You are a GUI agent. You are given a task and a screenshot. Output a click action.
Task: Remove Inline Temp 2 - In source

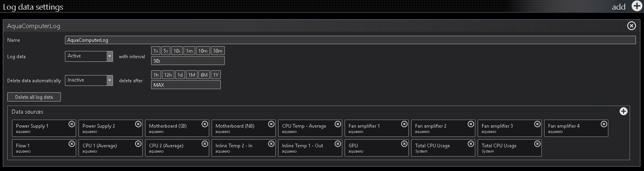pyautogui.click(x=271, y=144)
